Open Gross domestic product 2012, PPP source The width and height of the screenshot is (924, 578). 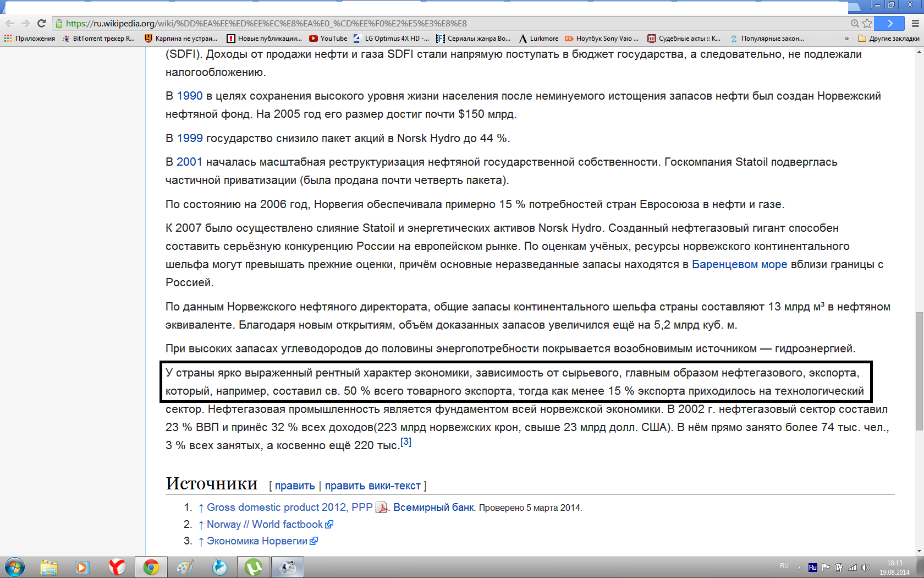click(x=289, y=508)
